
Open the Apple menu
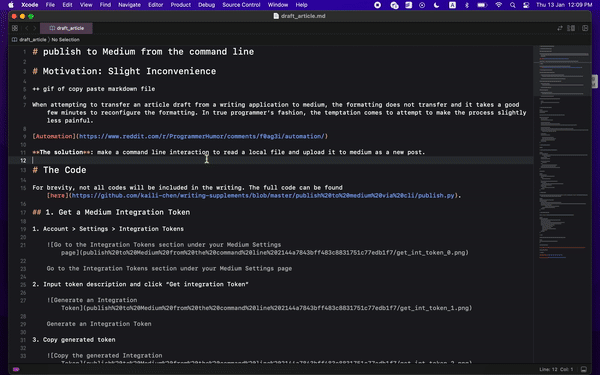click(x=11, y=5)
